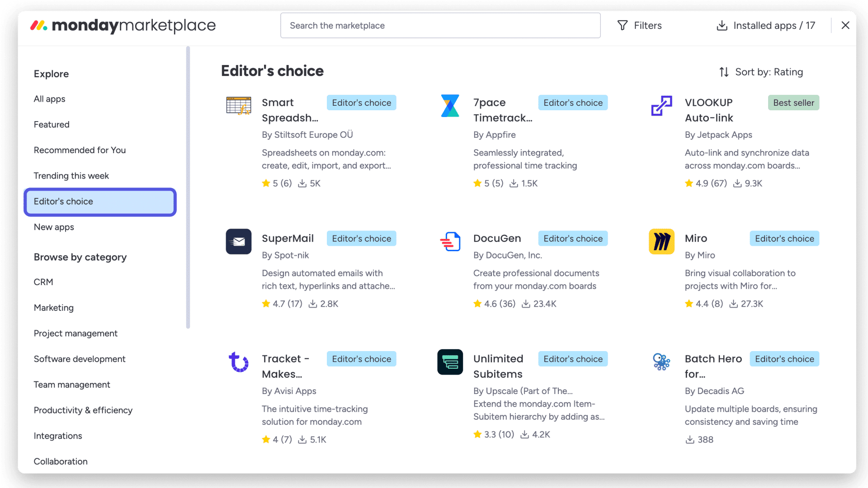Click the download icon beside 23.4K
Image resolution: width=868 pixels, height=488 pixels.
point(526,304)
